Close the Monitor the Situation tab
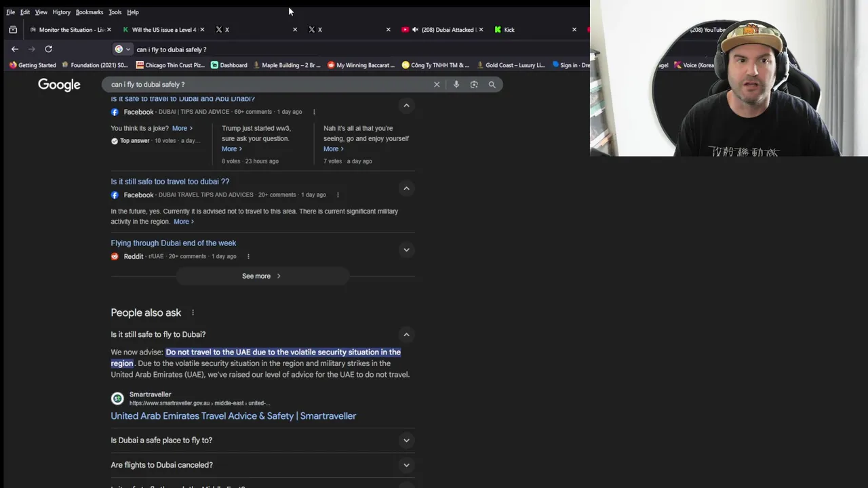This screenshot has width=868, height=488. (x=108, y=30)
